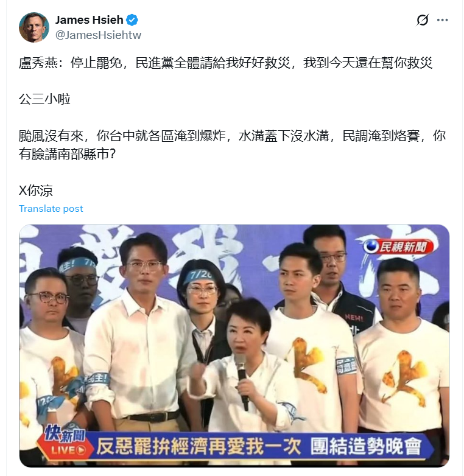Click banner text 反惡罷拚經濟再愛我一次
Image resolution: width=464 pixels, height=476 pixels.
tap(199, 446)
